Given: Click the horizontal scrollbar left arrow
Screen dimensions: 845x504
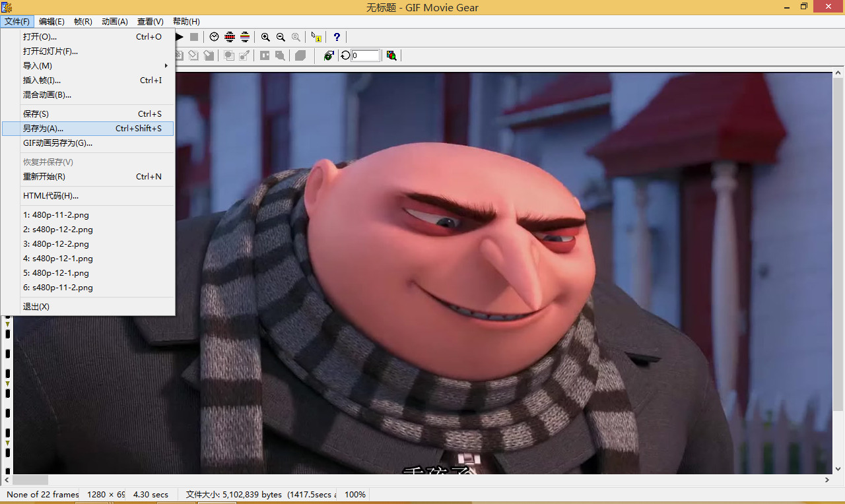Looking at the screenshot, I should pos(6,480).
